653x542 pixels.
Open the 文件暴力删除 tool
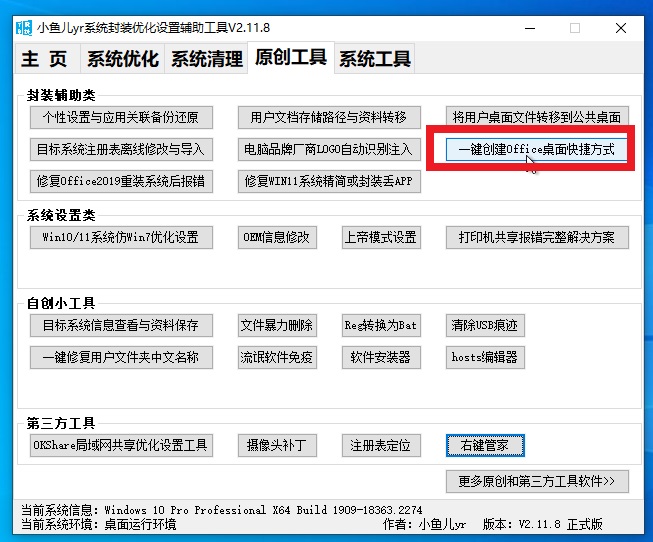277,325
